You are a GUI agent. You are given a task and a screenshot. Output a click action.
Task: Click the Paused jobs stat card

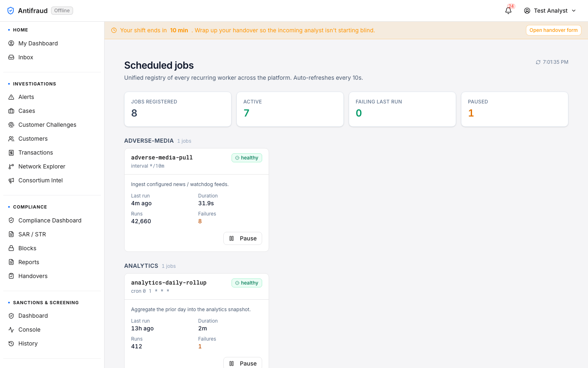[514, 109]
